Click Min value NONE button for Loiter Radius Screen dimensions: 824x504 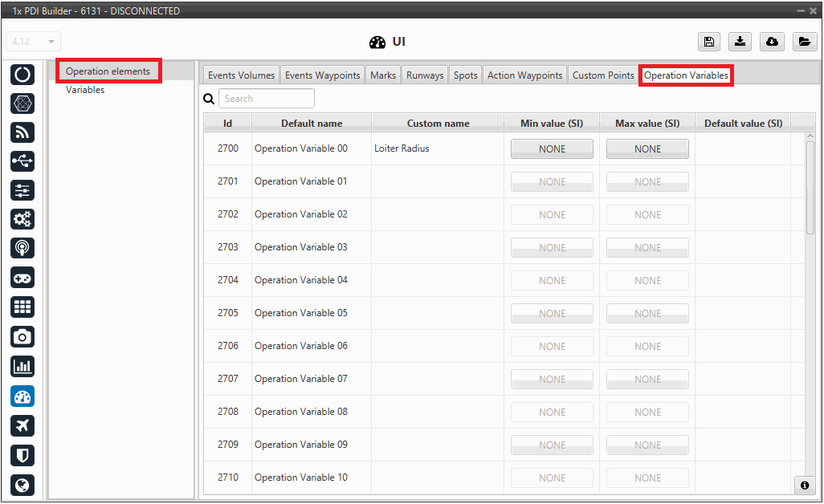(552, 149)
